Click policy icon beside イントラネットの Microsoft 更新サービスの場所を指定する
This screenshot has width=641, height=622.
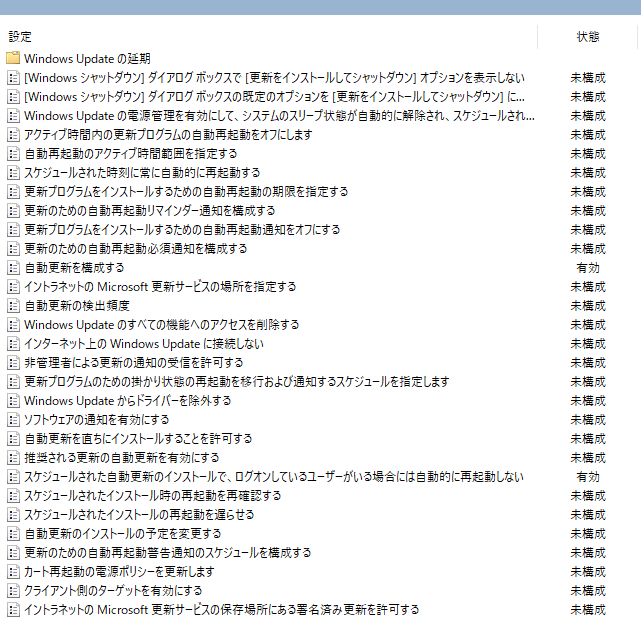click(x=13, y=286)
